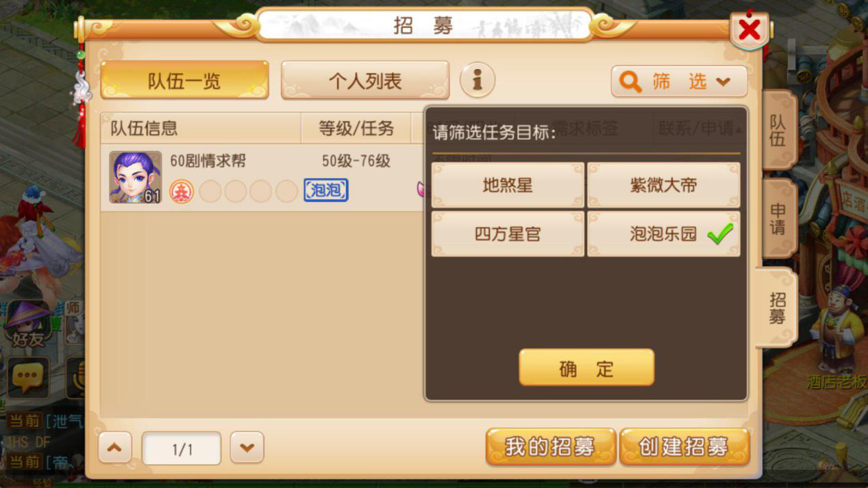This screenshot has height=488, width=868.
Task: Tap the purple-haired team leader avatar
Action: 136,177
